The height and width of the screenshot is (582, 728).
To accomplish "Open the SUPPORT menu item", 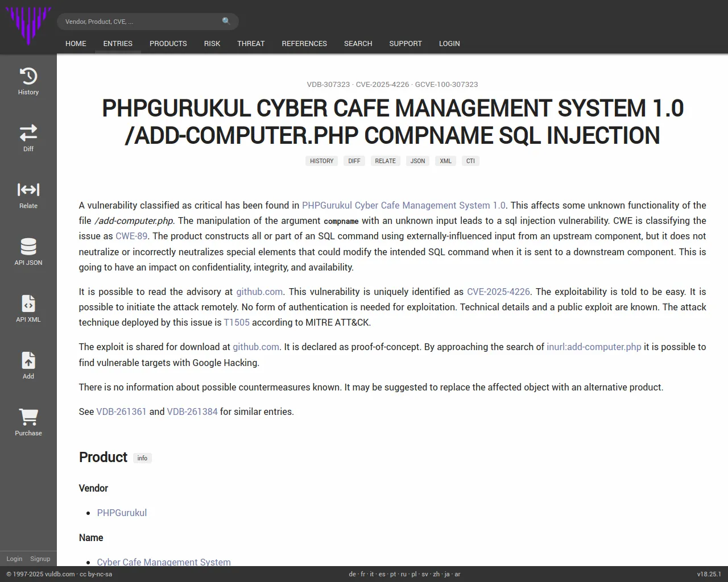I will click(x=406, y=44).
